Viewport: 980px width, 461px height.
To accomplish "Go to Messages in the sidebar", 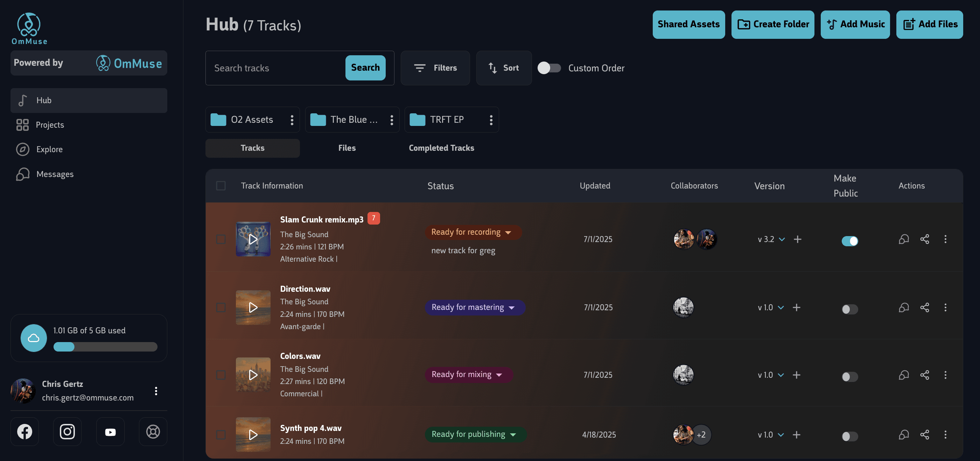I will pyautogui.click(x=55, y=174).
